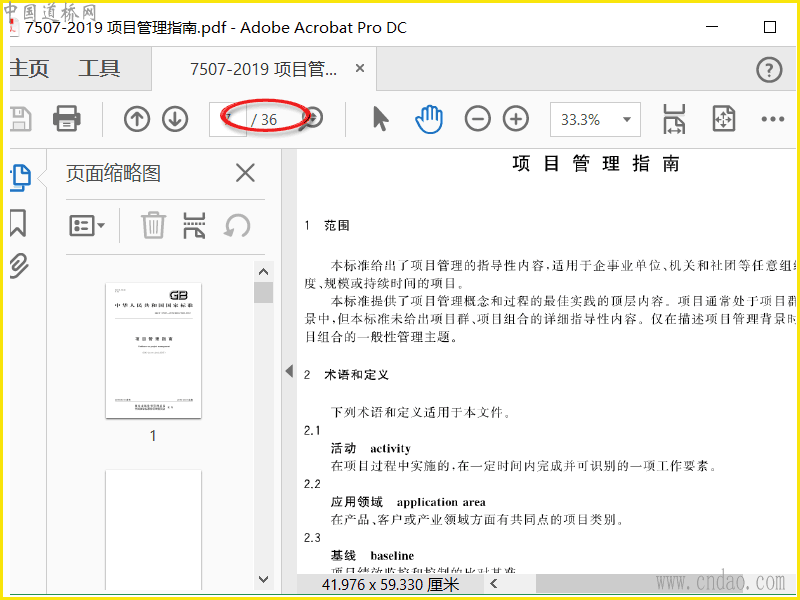The width and height of the screenshot is (800, 600).
Task: Zoom in with the plus button
Action: [x=516, y=119]
